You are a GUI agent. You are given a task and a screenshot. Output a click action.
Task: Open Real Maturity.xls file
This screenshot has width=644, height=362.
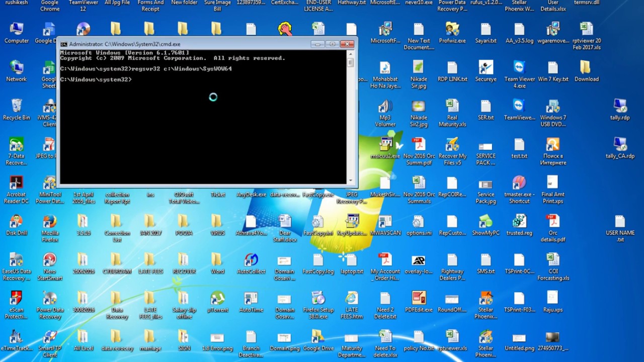tap(452, 113)
